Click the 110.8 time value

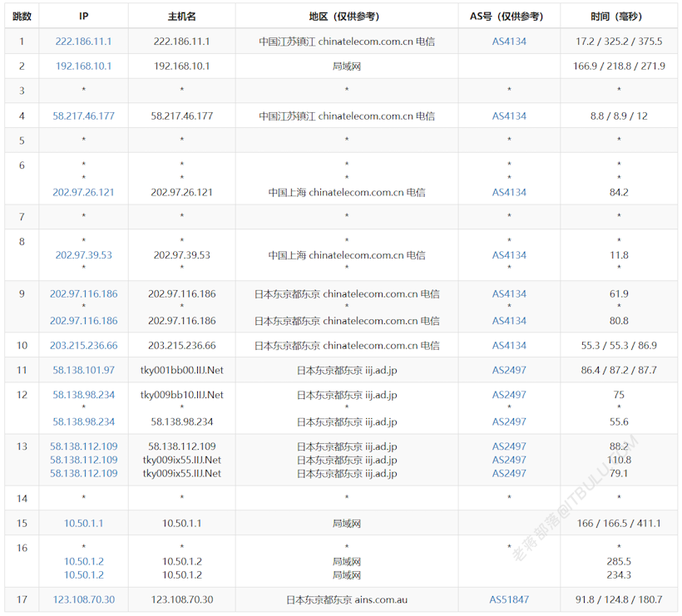(619, 460)
